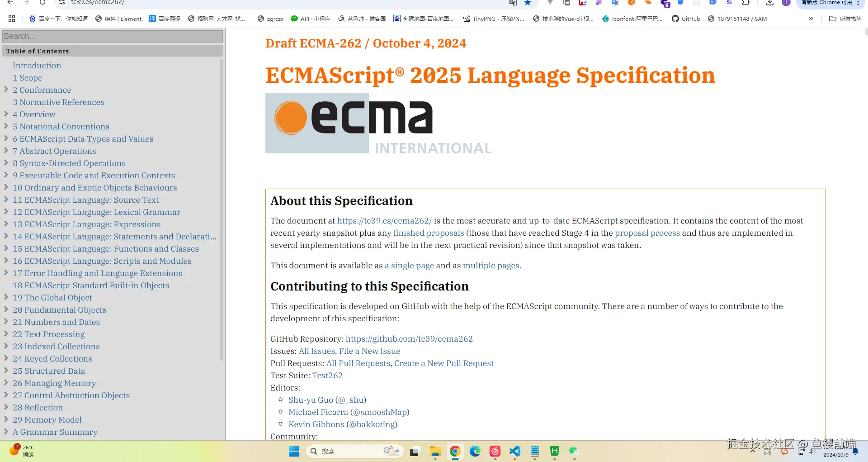
Task: Go to 1 Scope in the contents
Action: pos(28,78)
